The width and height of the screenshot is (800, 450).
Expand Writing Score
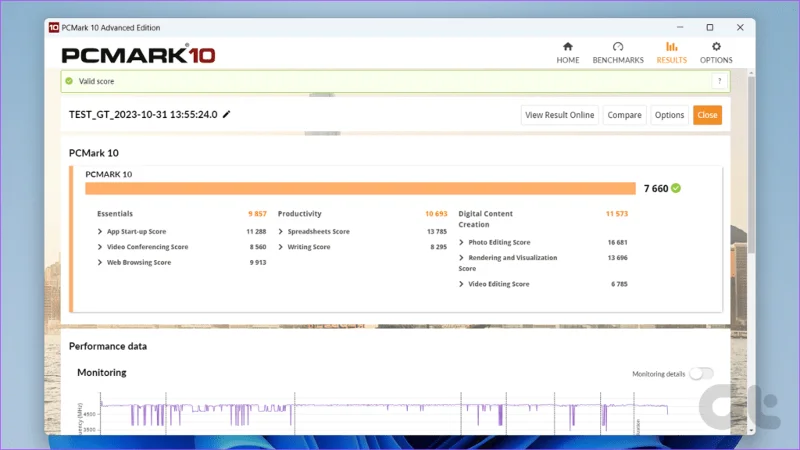[x=280, y=247]
